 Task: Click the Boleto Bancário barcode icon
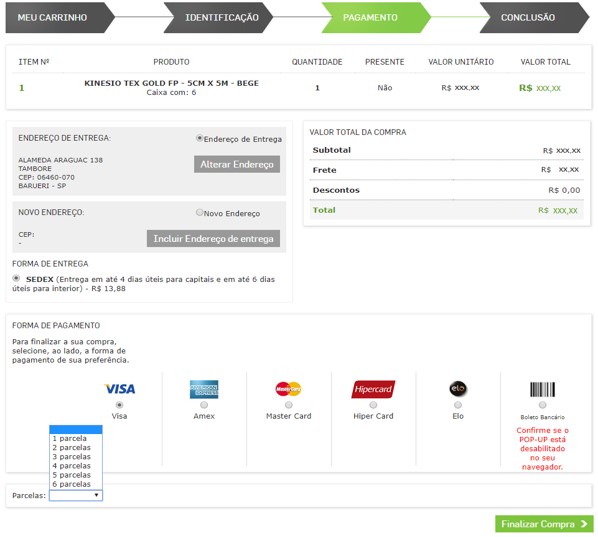[x=542, y=389]
